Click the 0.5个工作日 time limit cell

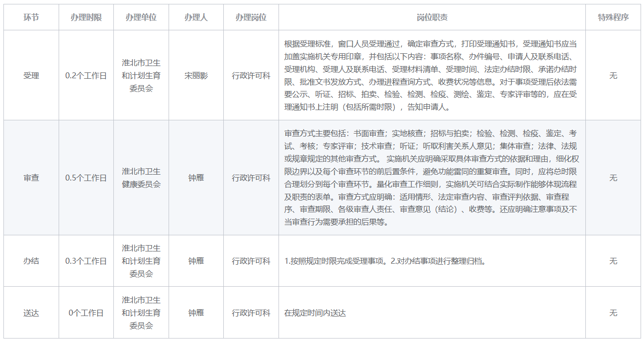tap(86, 178)
